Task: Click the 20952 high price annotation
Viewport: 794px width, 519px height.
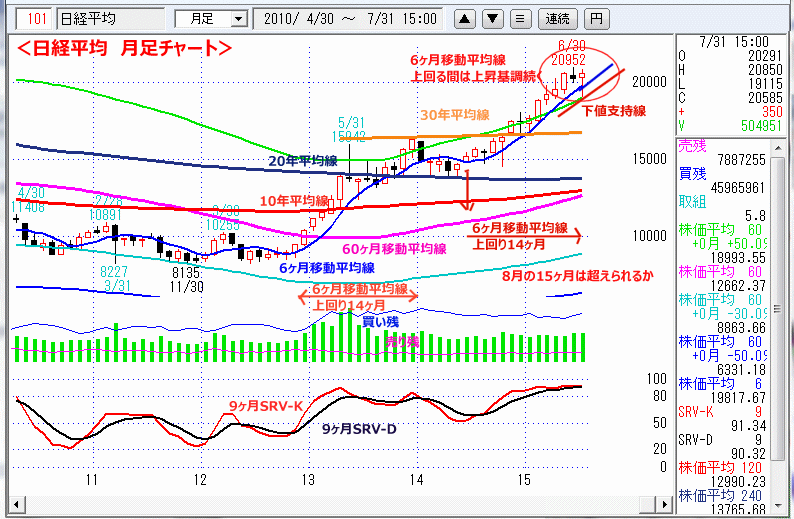Action: tap(568, 60)
